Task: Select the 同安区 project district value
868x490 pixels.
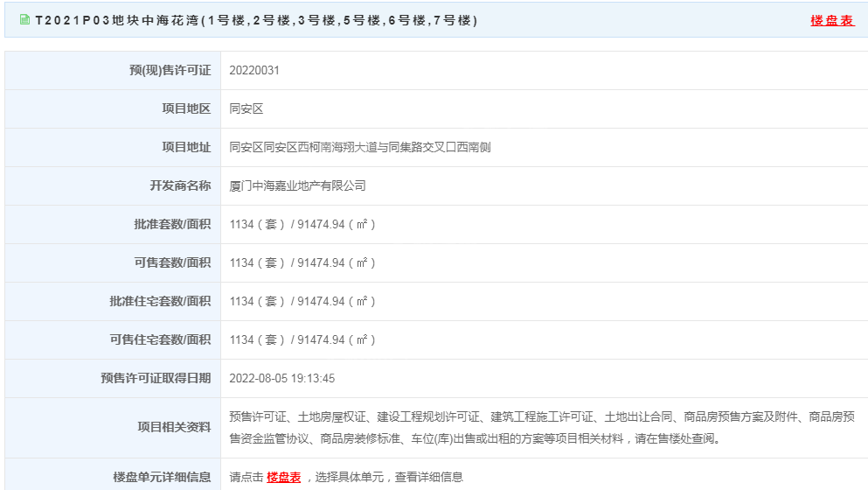Action: (246, 108)
